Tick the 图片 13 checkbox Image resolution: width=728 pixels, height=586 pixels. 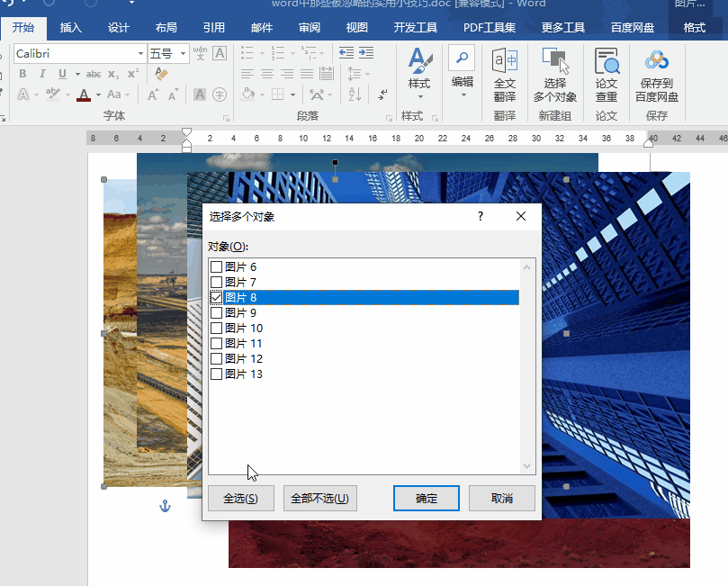(x=216, y=374)
